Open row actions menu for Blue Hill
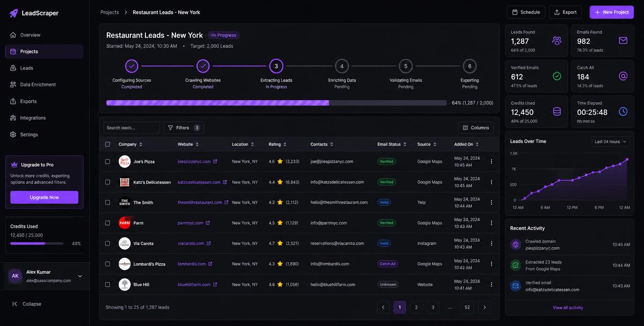This screenshot has width=644, height=326. pos(491,285)
